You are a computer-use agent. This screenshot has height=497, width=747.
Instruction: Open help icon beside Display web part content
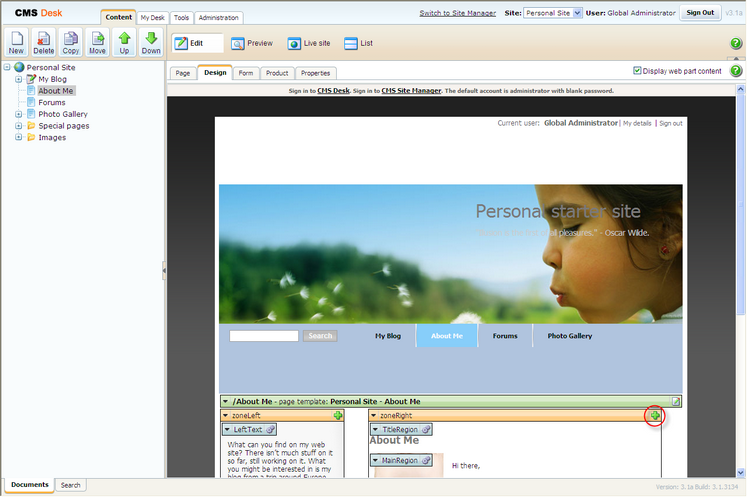point(736,71)
